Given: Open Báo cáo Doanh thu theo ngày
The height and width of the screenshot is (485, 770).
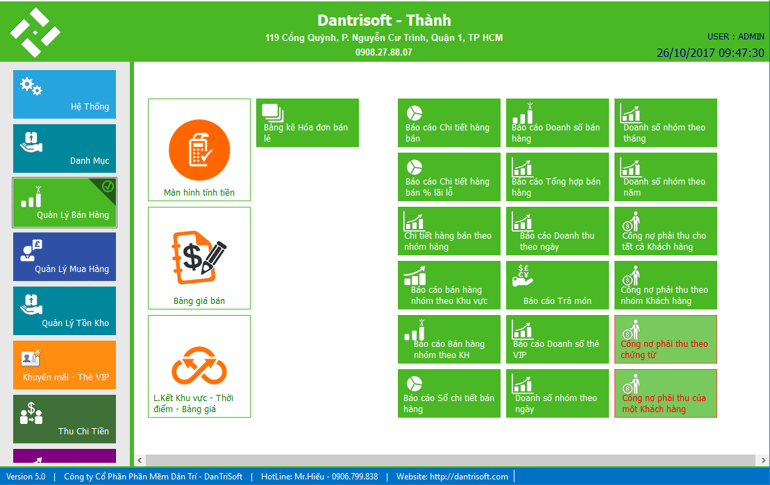Looking at the screenshot, I should [557, 231].
